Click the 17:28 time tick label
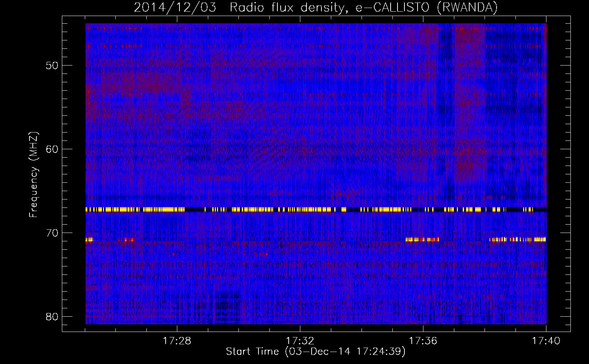This screenshot has height=364, width=589. coord(177,341)
